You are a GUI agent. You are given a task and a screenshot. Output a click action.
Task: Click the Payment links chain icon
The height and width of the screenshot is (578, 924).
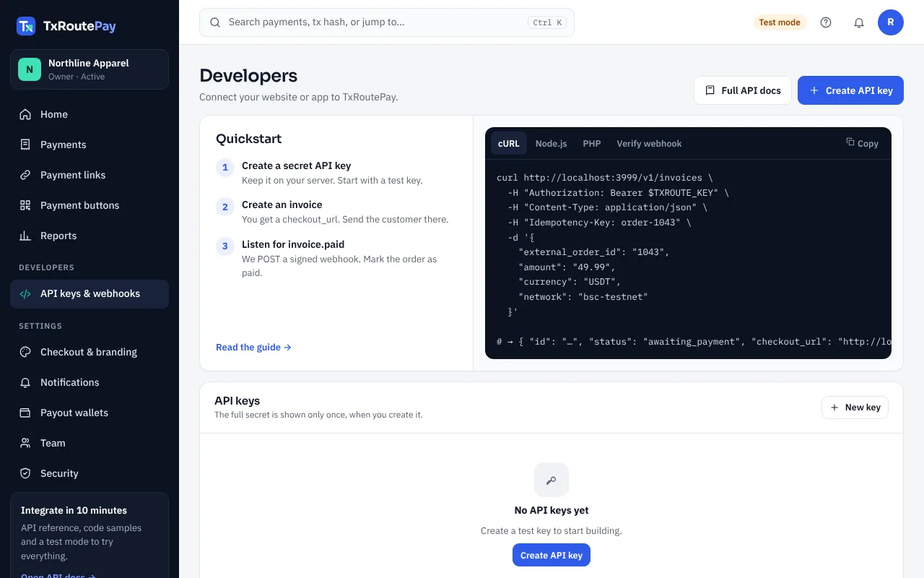[x=25, y=175]
